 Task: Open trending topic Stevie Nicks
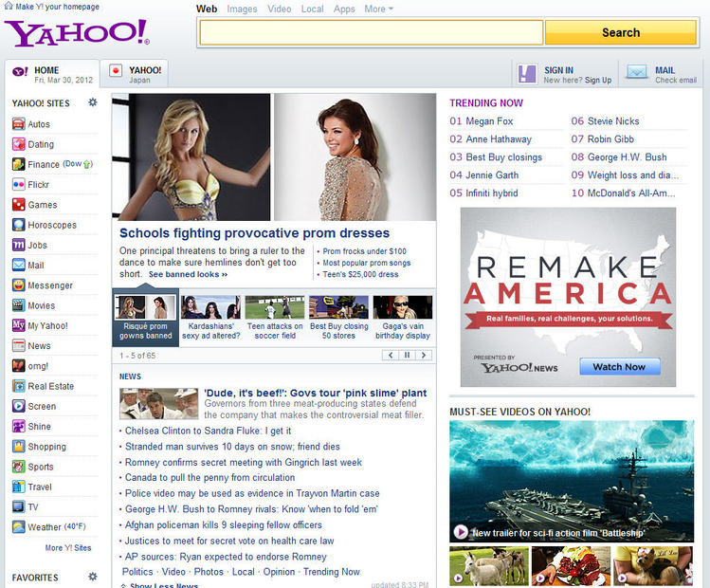[613, 121]
